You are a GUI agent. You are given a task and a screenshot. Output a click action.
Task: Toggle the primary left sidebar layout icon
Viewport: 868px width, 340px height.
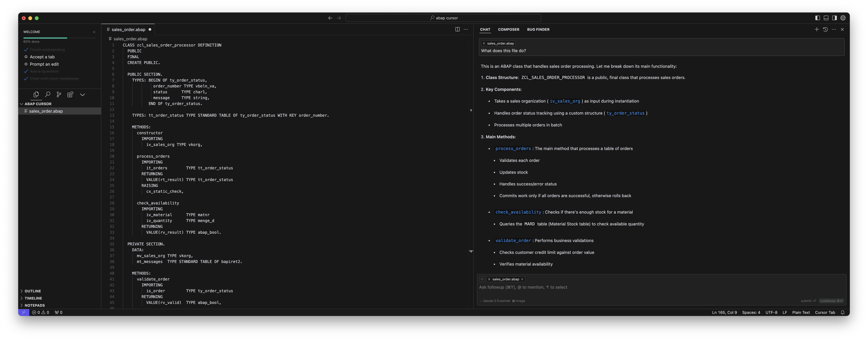click(x=817, y=18)
